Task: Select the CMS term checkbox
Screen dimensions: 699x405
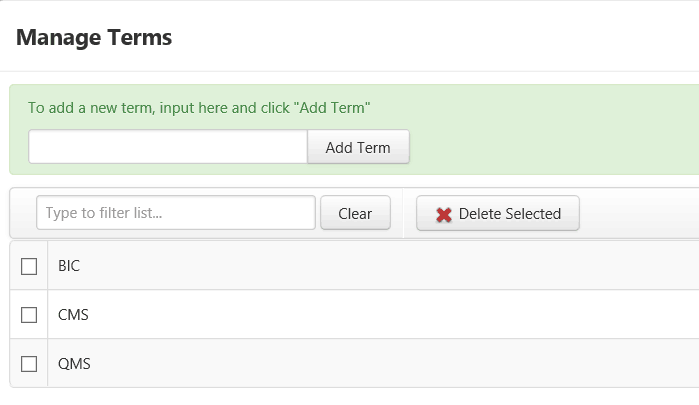Action: [29, 315]
